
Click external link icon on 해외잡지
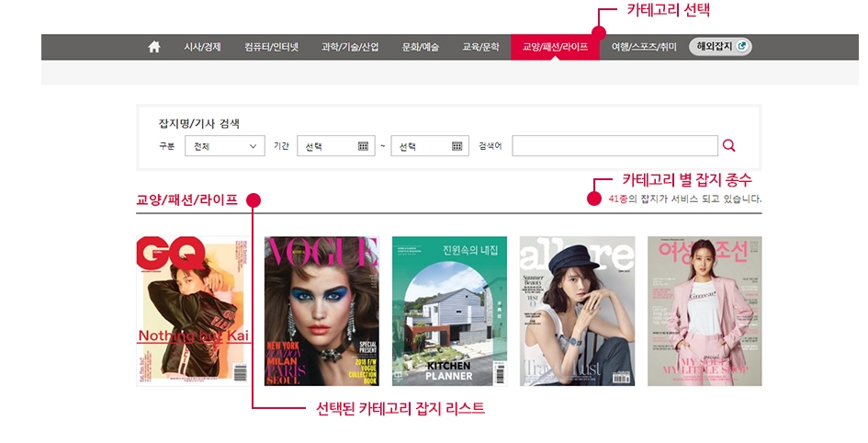(742, 47)
